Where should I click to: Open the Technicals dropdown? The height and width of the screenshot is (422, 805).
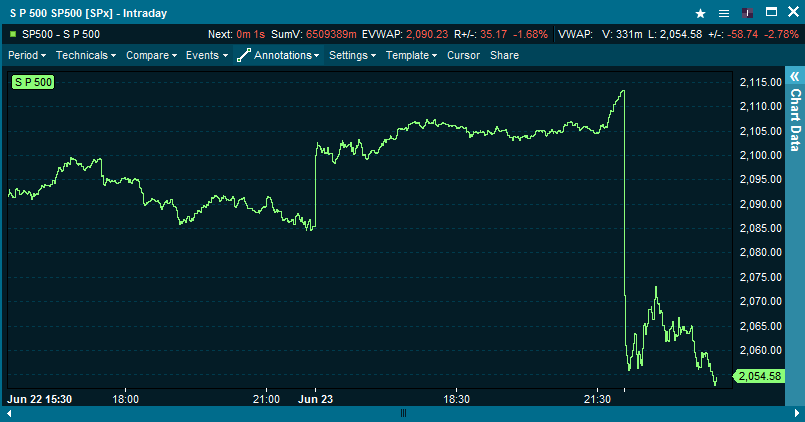click(x=86, y=55)
